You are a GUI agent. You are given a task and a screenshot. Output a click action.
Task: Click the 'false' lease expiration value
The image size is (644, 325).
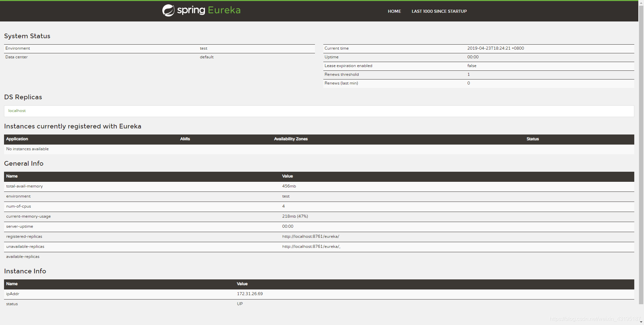click(472, 66)
